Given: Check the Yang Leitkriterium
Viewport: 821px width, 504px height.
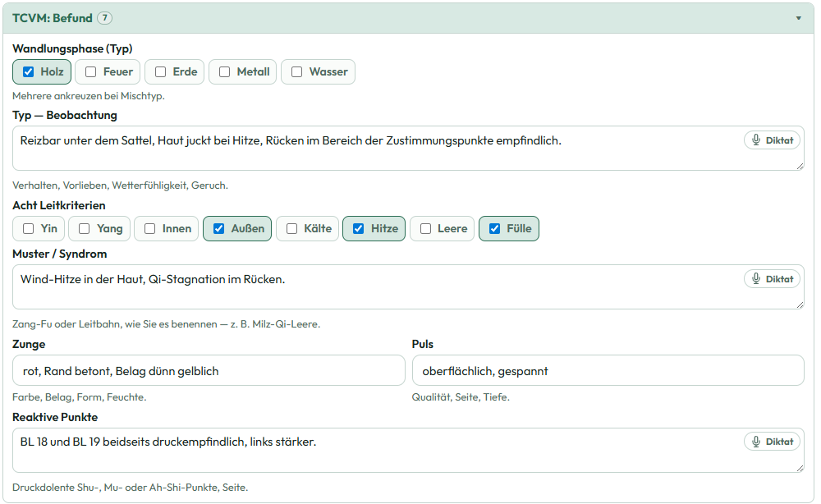Looking at the screenshot, I should pyautogui.click(x=85, y=229).
